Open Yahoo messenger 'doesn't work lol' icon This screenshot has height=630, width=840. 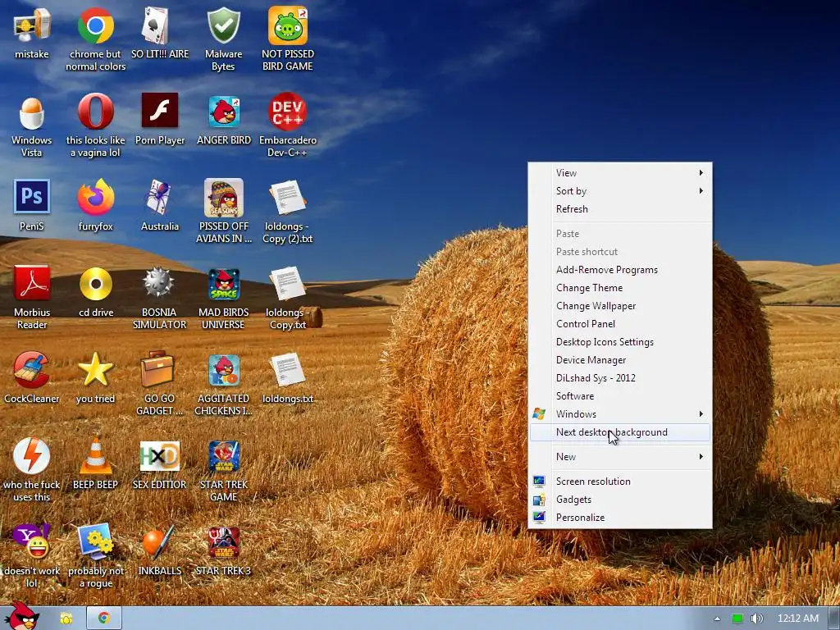[32, 541]
